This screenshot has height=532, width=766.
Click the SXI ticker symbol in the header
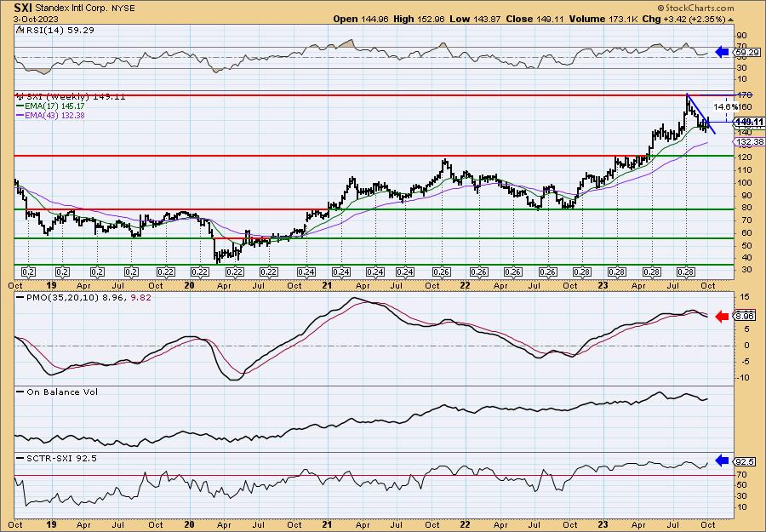coord(23,9)
